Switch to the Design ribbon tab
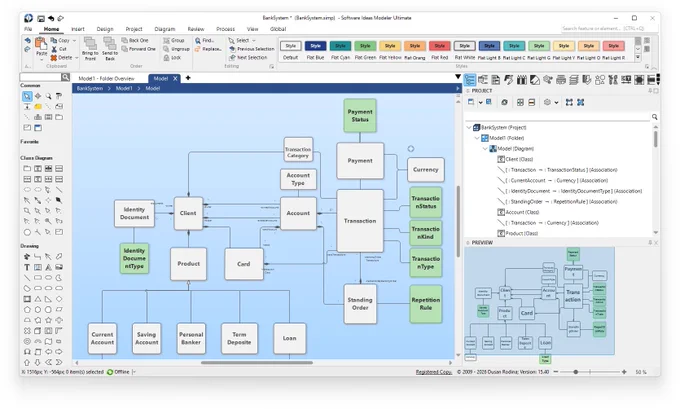Screen dimensions: 680x409 [105, 29]
